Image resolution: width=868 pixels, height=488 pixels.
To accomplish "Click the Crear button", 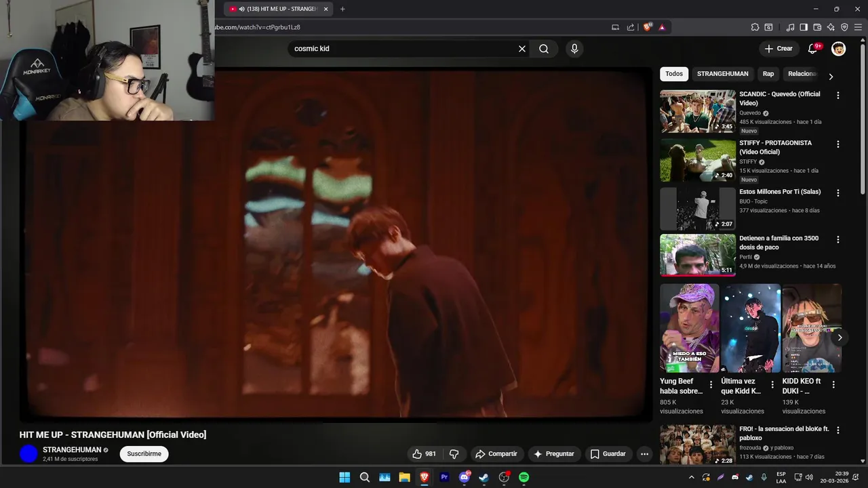I will (778, 49).
